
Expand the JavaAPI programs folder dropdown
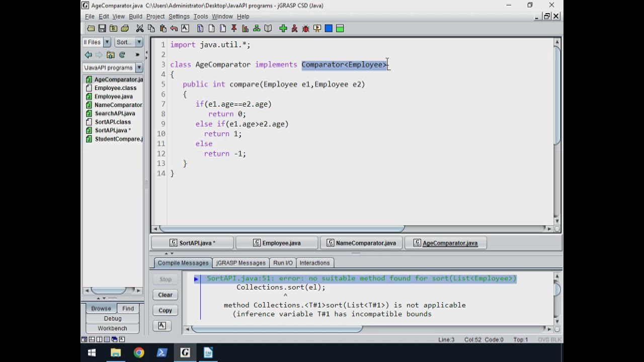point(139,67)
